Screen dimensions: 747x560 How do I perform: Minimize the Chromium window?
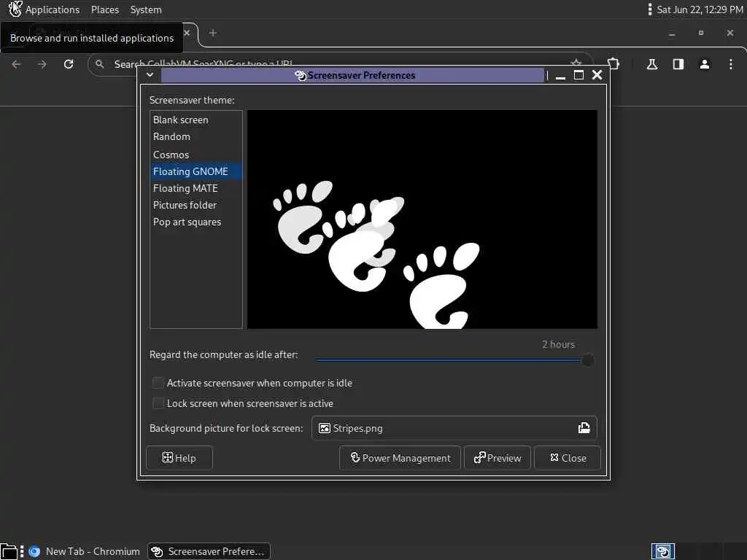tap(672, 34)
